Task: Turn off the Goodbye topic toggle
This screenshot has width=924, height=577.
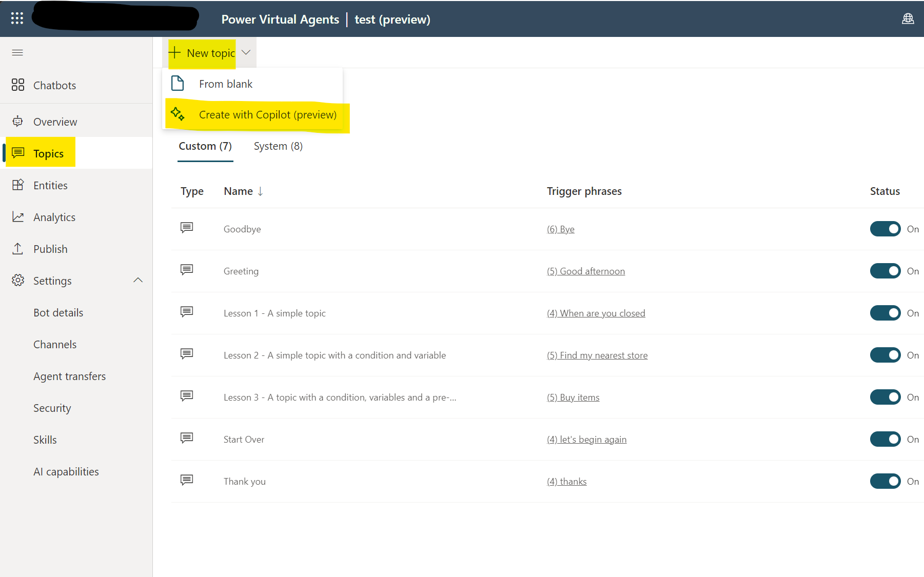Action: pyautogui.click(x=885, y=229)
